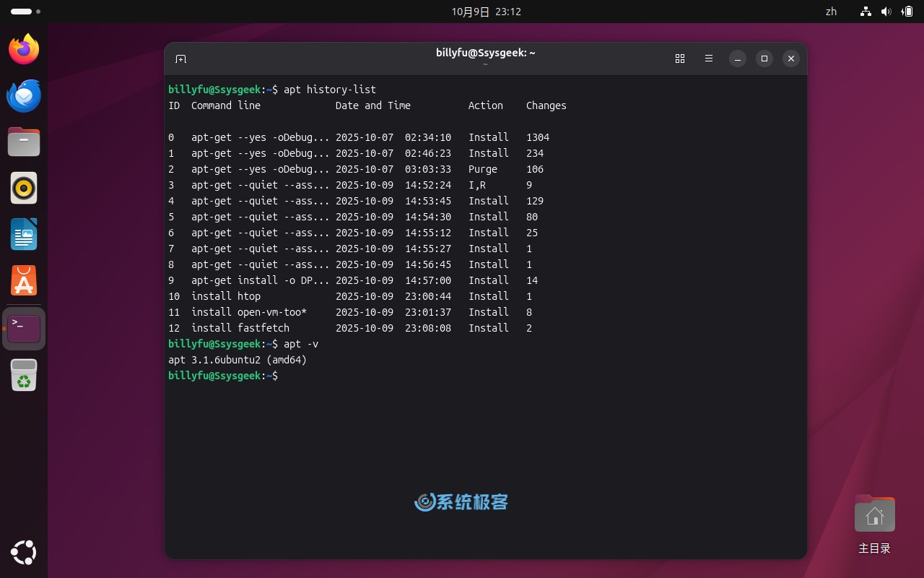Open the home folder desktop icon

[874, 516]
